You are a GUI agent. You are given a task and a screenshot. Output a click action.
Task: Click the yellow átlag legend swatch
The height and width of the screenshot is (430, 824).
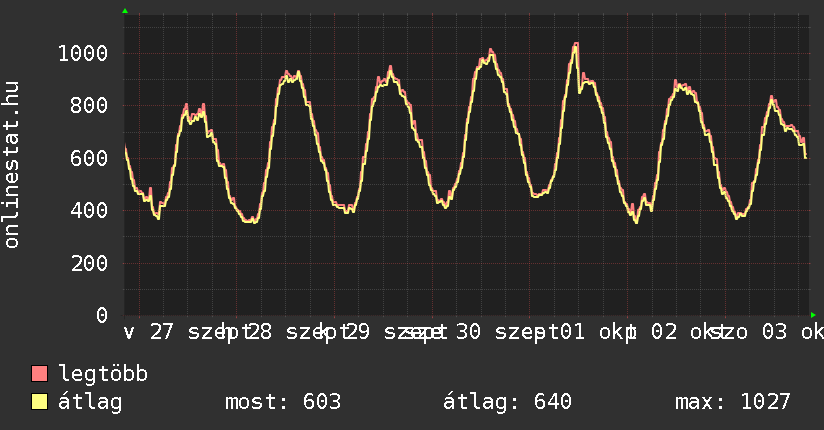(39, 401)
